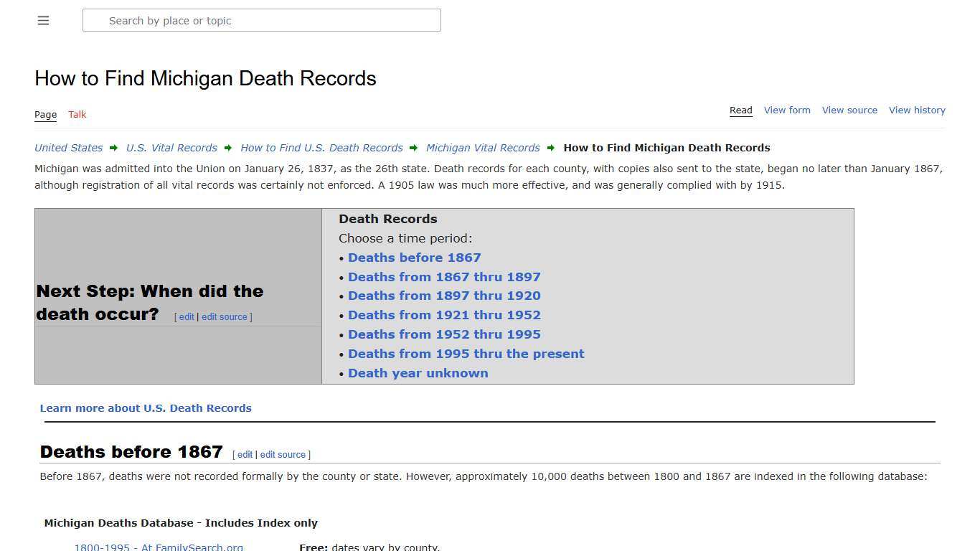980x551 pixels.
Task: Open Learn more about U.S. Death Records
Action: (146, 408)
